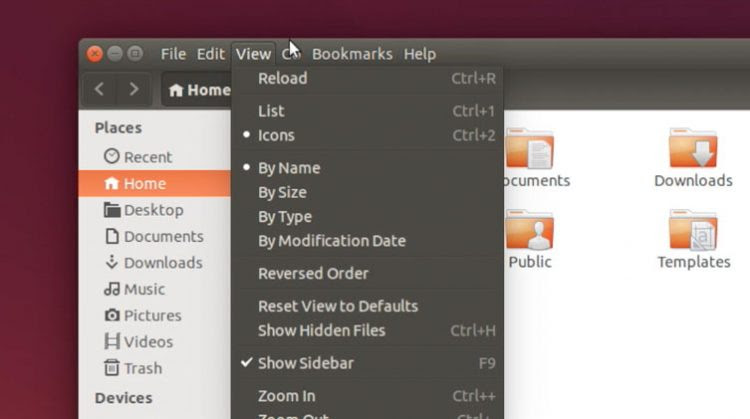
Task: Sort items By Size
Action: tap(367, 192)
